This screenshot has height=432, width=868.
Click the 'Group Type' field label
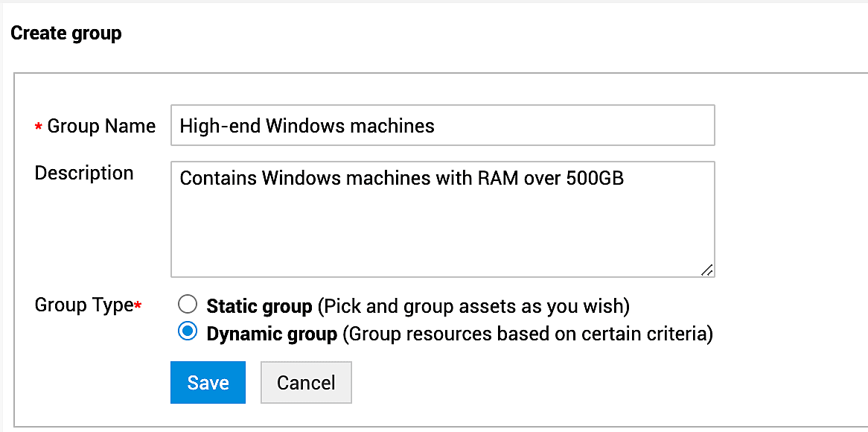pos(83,305)
